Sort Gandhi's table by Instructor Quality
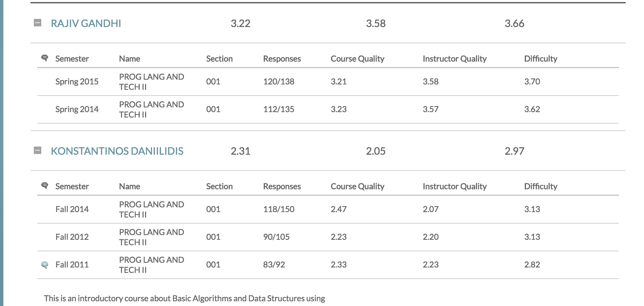 coord(455,58)
